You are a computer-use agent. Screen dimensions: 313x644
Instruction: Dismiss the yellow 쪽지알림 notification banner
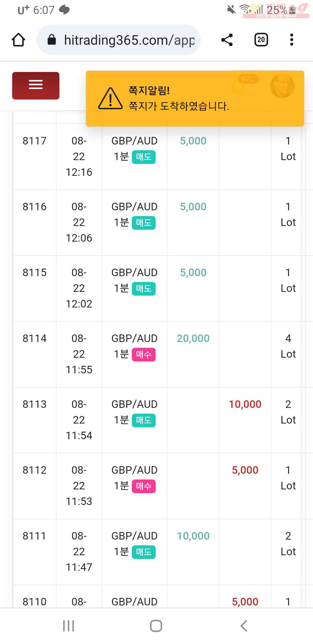pos(195,99)
